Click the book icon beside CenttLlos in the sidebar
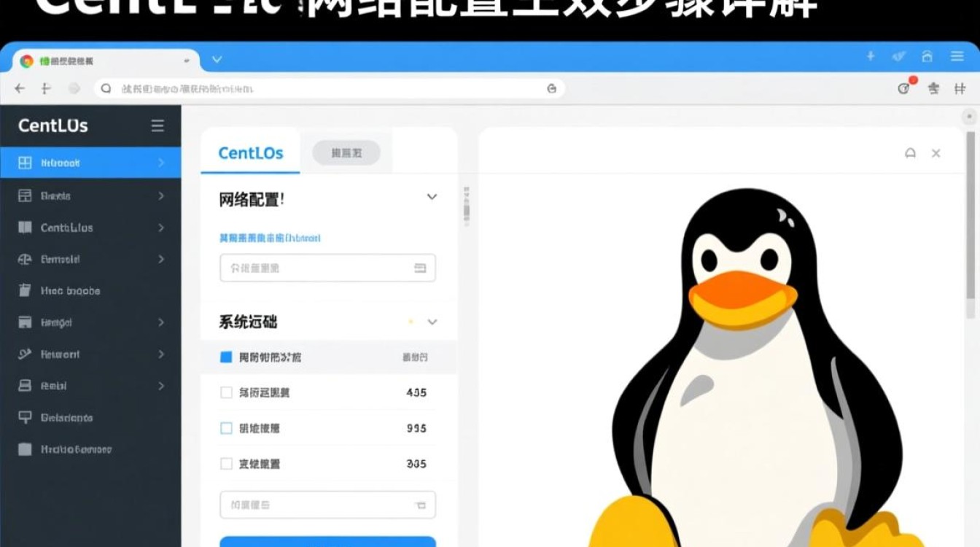The image size is (980, 547). pyautogui.click(x=25, y=228)
